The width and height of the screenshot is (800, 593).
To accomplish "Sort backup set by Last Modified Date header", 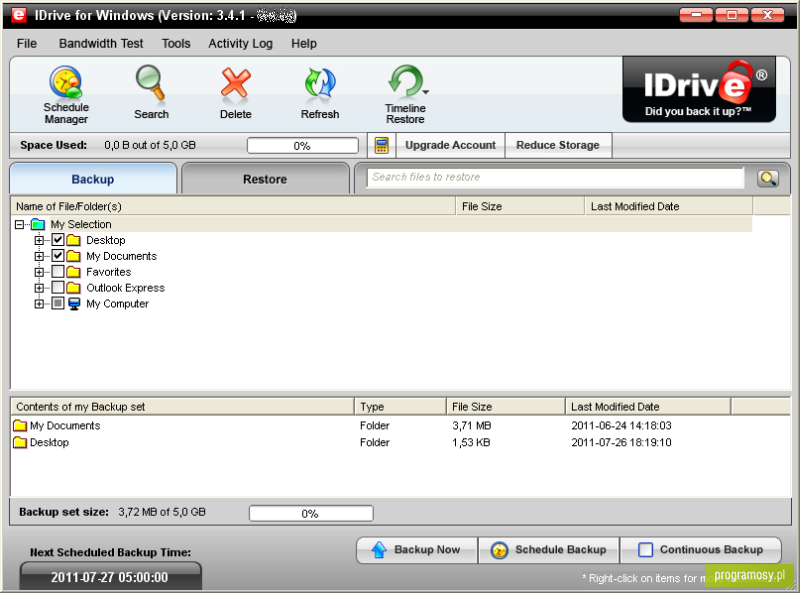I will (648, 407).
